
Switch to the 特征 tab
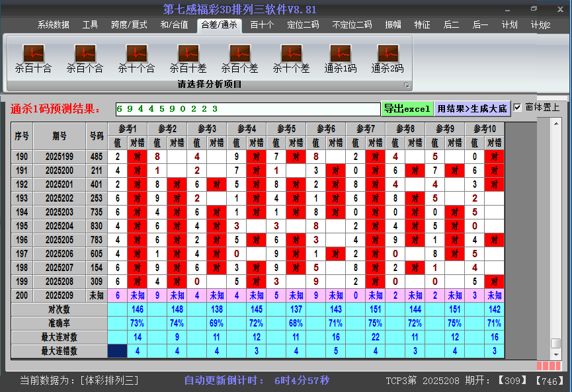point(422,25)
